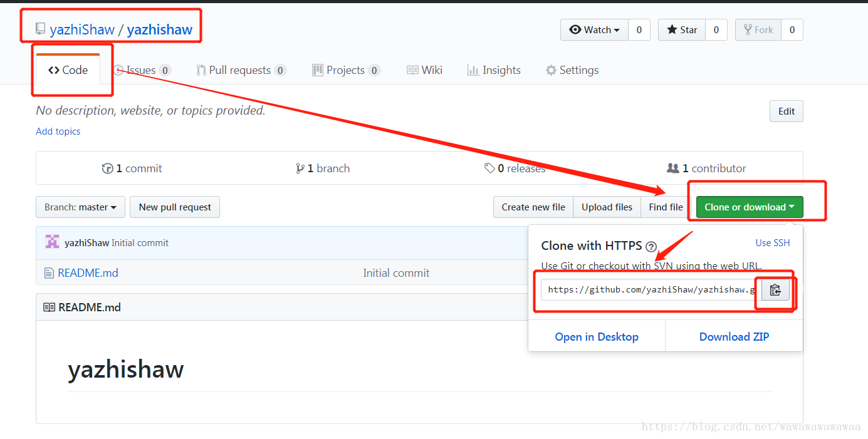This screenshot has width=868, height=439.
Task: Open the README.md file link
Action: click(88, 273)
